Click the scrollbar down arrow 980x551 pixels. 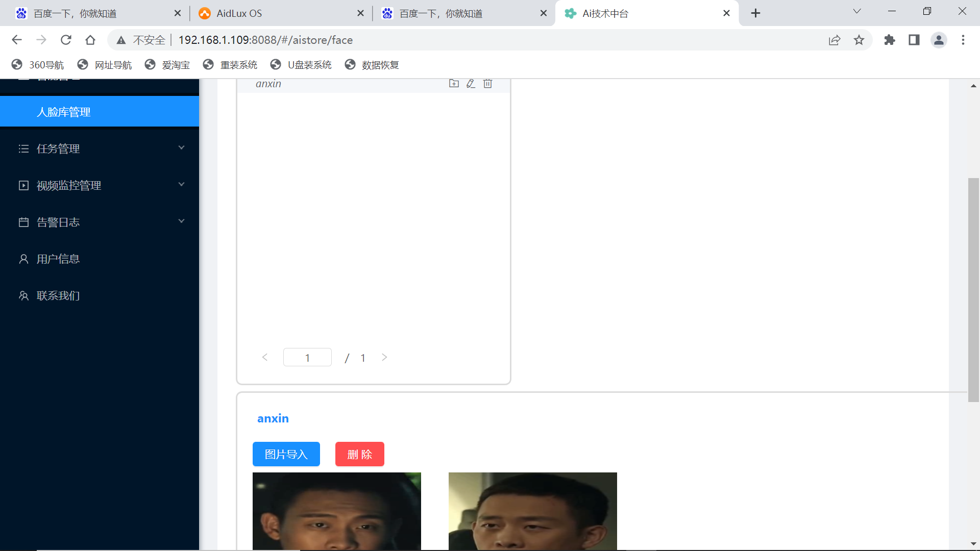(x=973, y=544)
